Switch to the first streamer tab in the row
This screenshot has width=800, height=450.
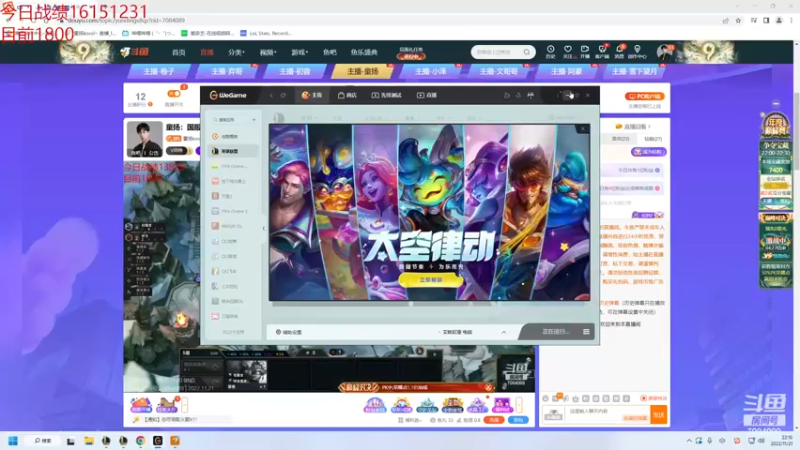tap(159, 71)
